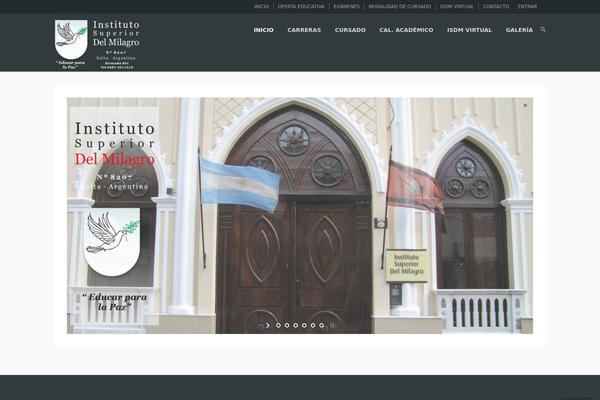Select the fifth slide dot indicator

(313, 325)
